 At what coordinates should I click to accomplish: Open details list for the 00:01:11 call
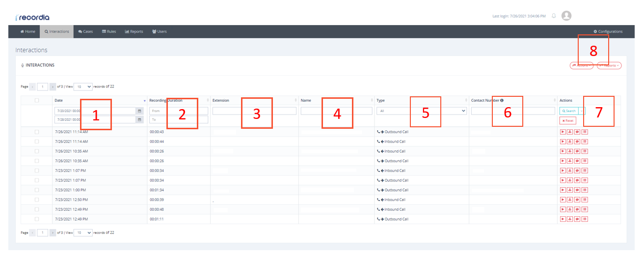click(x=585, y=219)
